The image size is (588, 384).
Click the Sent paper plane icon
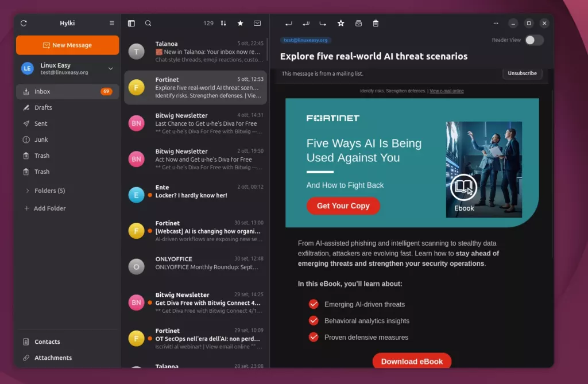click(26, 123)
